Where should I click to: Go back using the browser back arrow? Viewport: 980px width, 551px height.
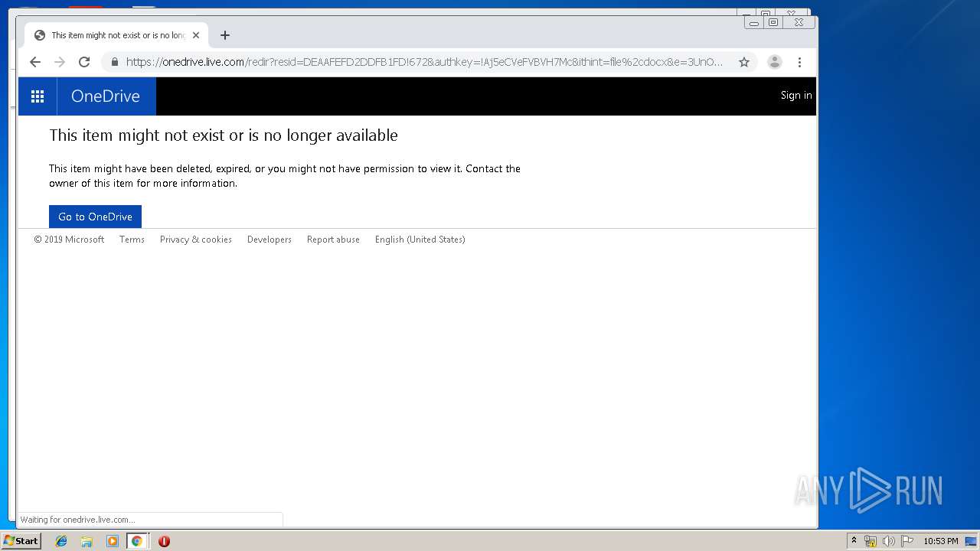click(35, 62)
